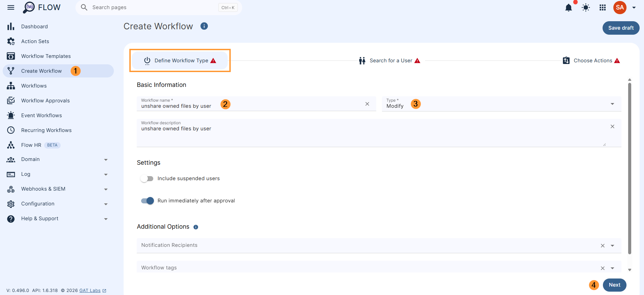Clear the Workflow description field
Screen dimensions: 644x295
[x=612, y=126]
